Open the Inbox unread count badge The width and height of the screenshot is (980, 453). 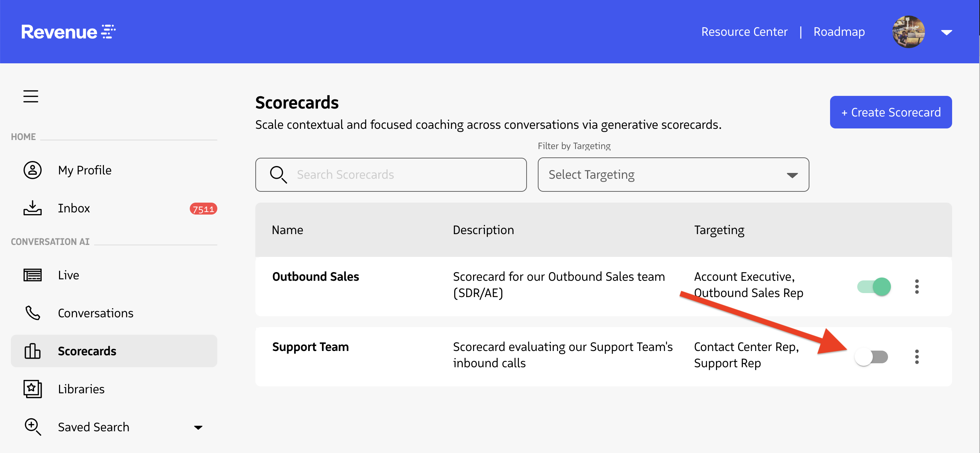203,209
